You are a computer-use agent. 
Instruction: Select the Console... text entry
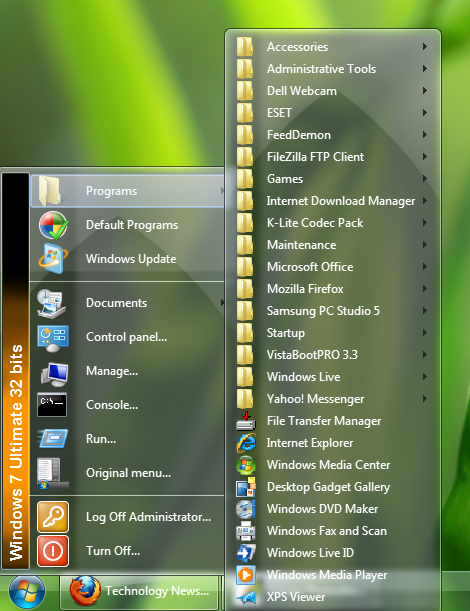pos(112,405)
